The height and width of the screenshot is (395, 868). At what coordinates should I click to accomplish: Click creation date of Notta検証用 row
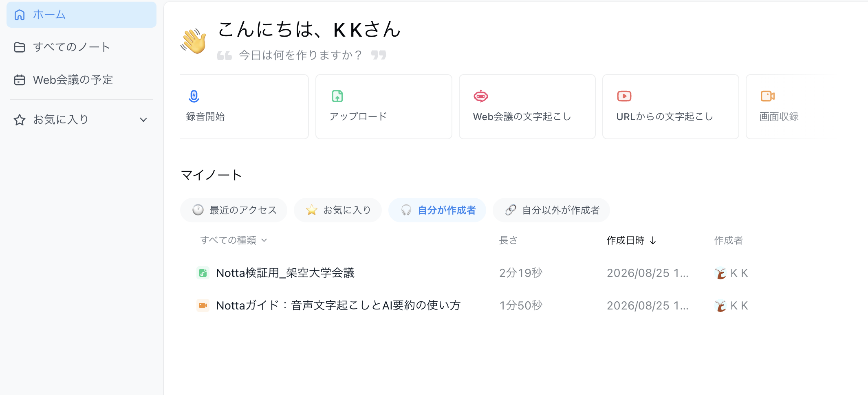(648, 273)
